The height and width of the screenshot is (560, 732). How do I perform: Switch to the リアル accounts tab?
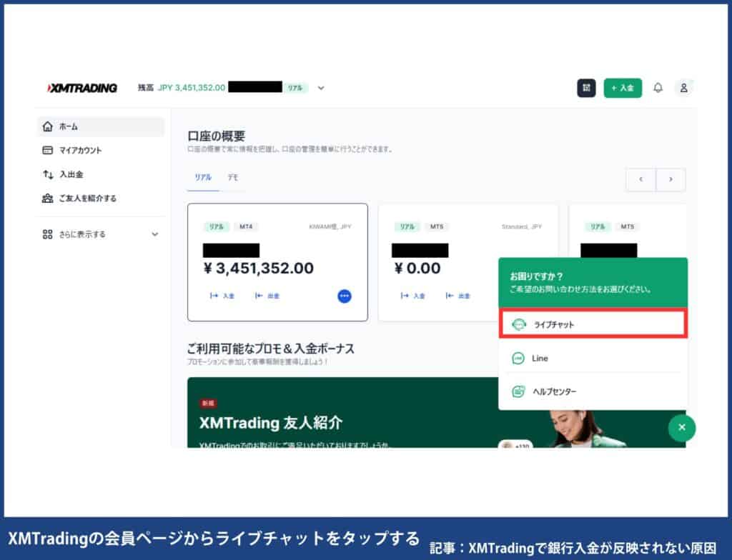[x=203, y=177]
